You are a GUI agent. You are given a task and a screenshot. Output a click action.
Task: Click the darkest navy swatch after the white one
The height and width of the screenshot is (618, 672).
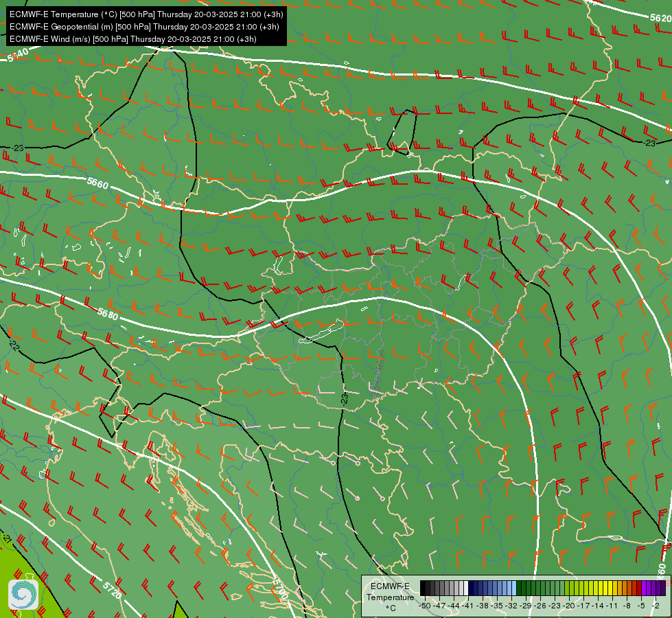pyautogui.click(x=471, y=588)
